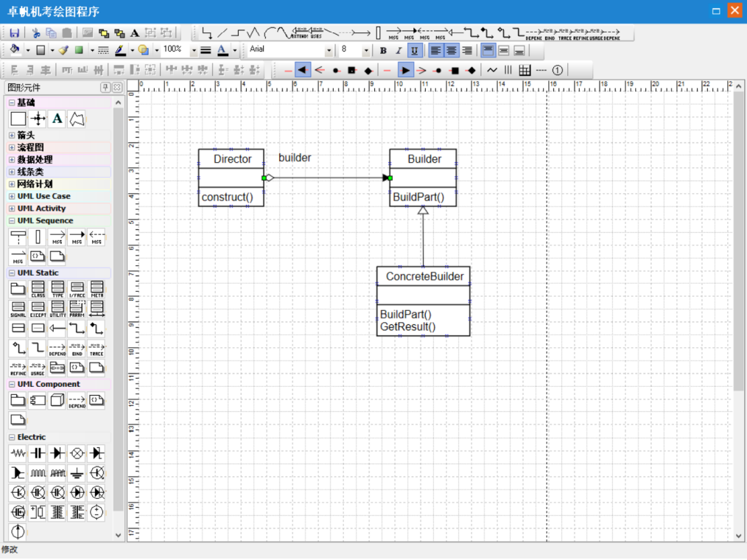Screen dimensions: 747x560
Task: Toggle top vertical text alignment
Action: pyautogui.click(x=488, y=50)
